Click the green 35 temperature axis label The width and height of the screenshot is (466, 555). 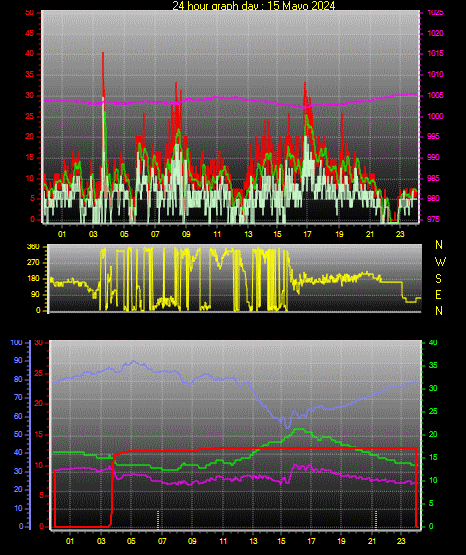pyautogui.click(x=433, y=365)
